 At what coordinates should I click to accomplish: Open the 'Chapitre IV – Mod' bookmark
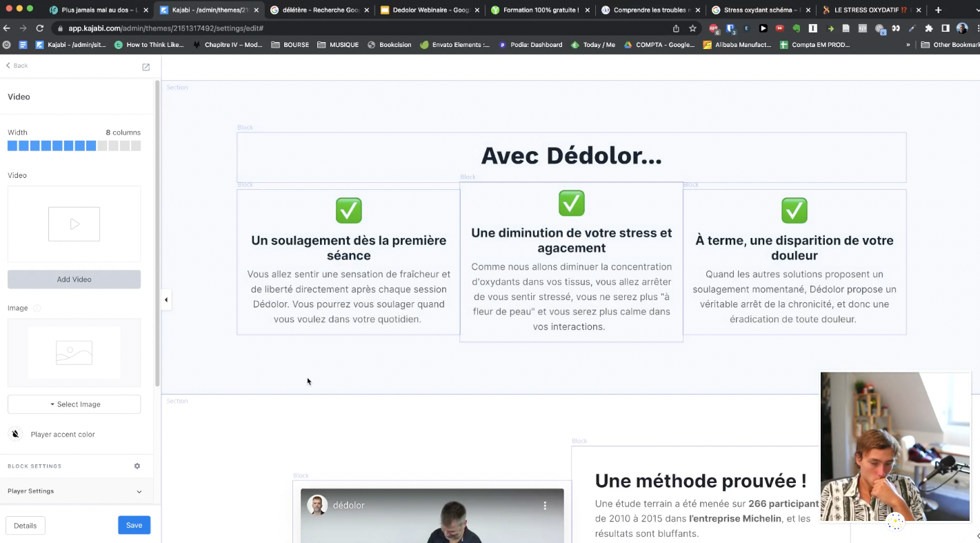click(x=228, y=45)
